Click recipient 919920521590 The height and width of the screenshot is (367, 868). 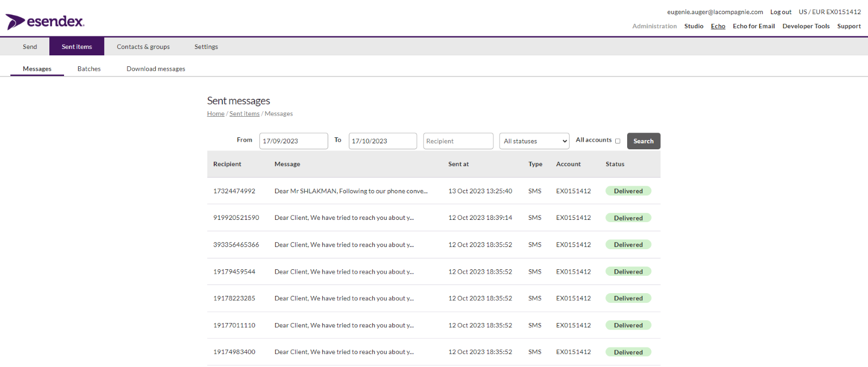click(x=236, y=218)
